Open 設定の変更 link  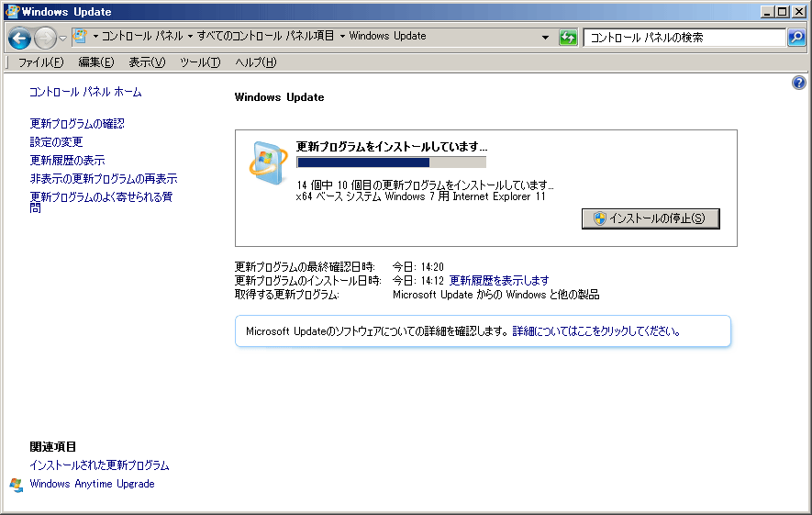[x=56, y=142]
